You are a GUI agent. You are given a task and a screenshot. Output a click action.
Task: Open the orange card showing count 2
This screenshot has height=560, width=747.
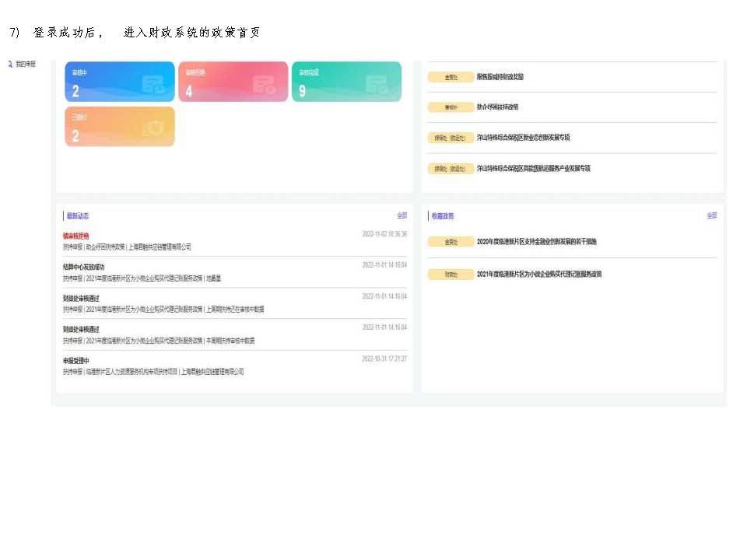pyautogui.click(x=119, y=127)
